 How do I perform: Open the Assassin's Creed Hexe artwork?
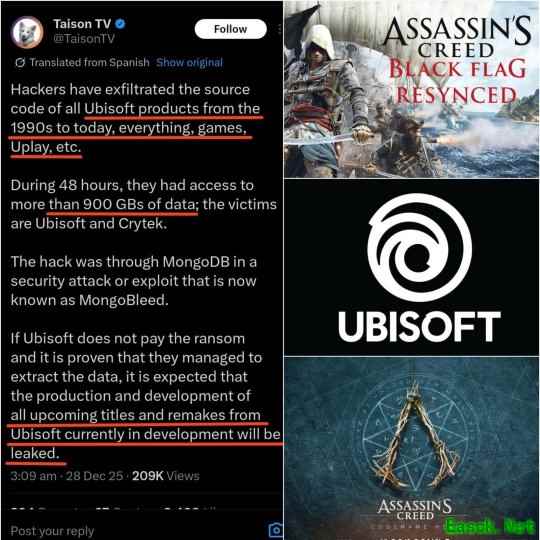pyautogui.click(x=412, y=448)
